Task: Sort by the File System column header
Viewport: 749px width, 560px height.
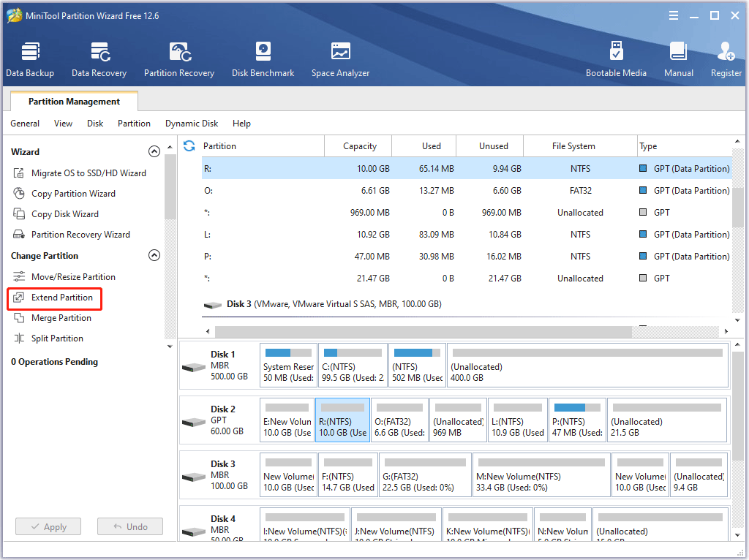Action: 580,146
